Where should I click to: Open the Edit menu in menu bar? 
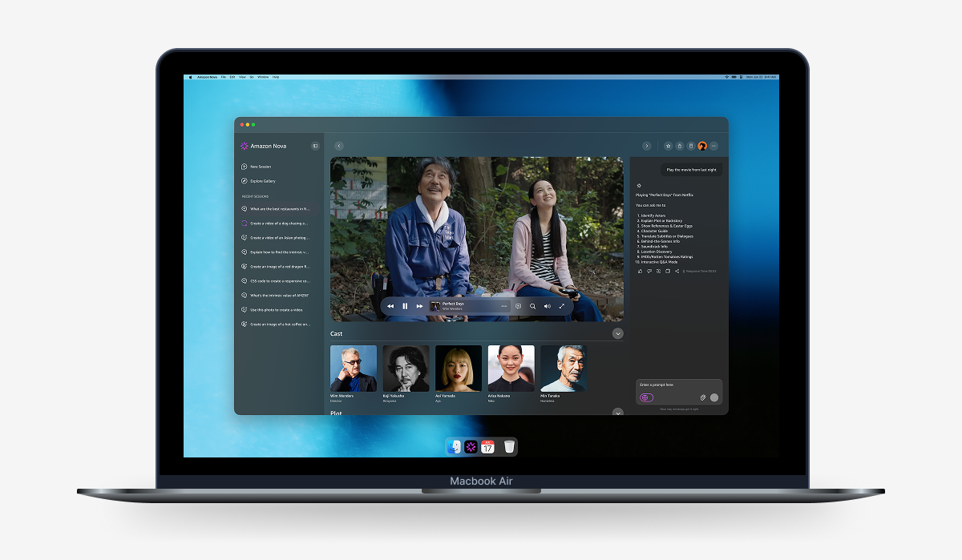click(232, 77)
